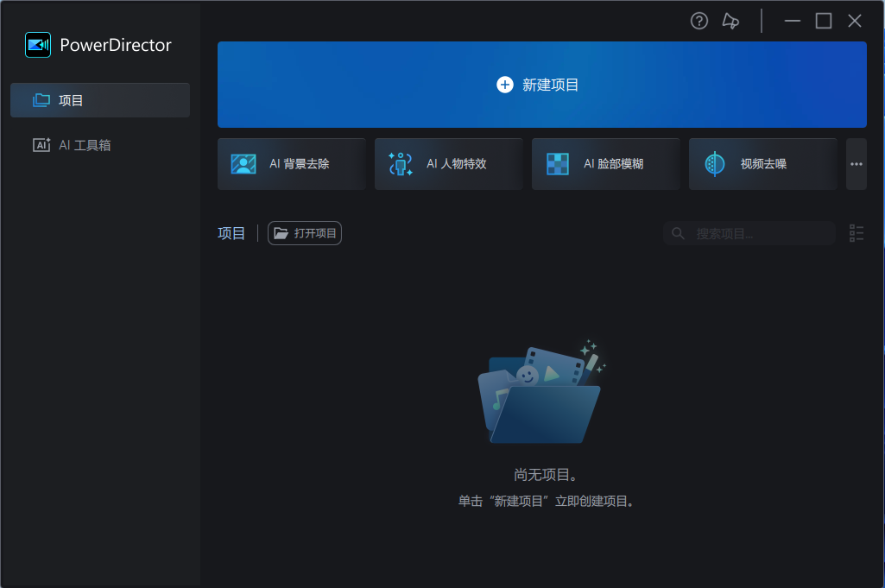Switch to the AI 工具箱 tab in the sidebar
The width and height of the screenshot is (885, 588).
pyautogui.click(x=100, y=145)
